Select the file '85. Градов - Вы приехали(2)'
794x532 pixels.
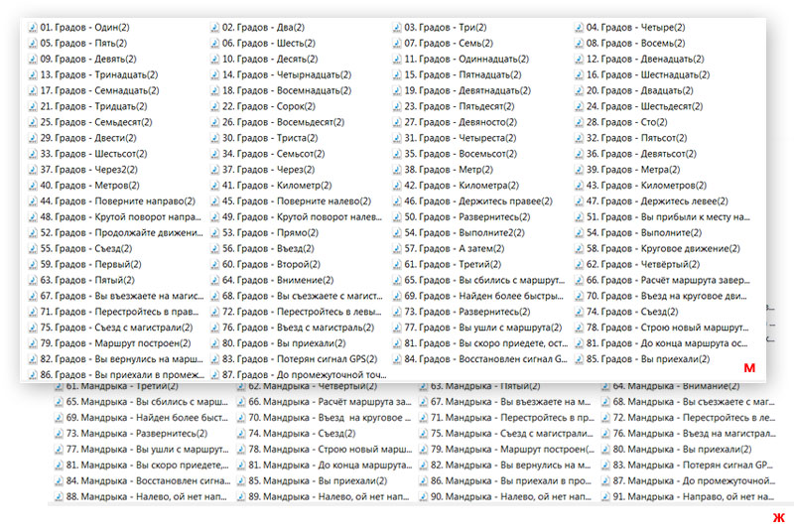tap(642, 359)
